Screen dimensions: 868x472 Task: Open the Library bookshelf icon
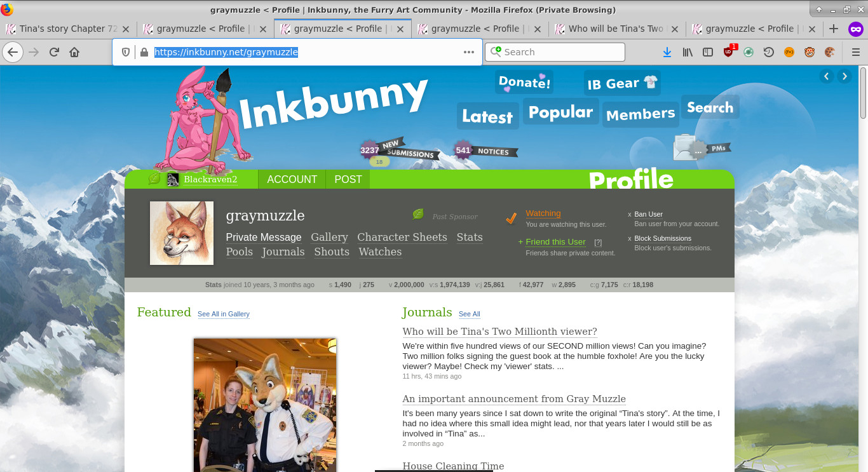688,53
